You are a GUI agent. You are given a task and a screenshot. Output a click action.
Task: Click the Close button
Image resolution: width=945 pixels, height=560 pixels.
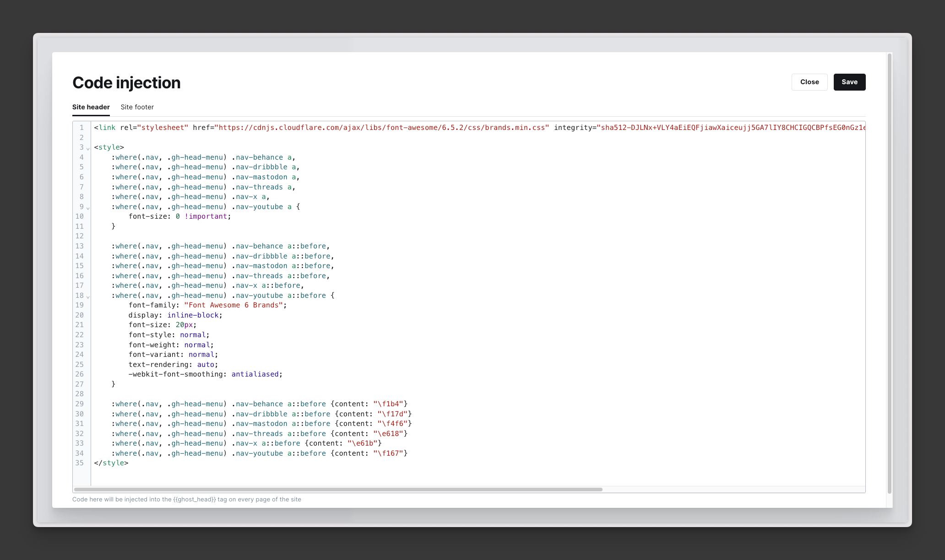[809, 82]
